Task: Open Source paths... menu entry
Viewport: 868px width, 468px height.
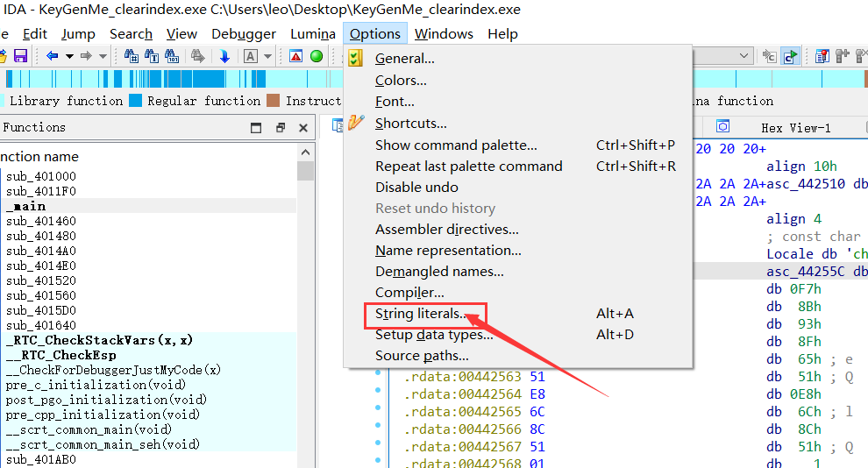Action: tap(517, 355)
